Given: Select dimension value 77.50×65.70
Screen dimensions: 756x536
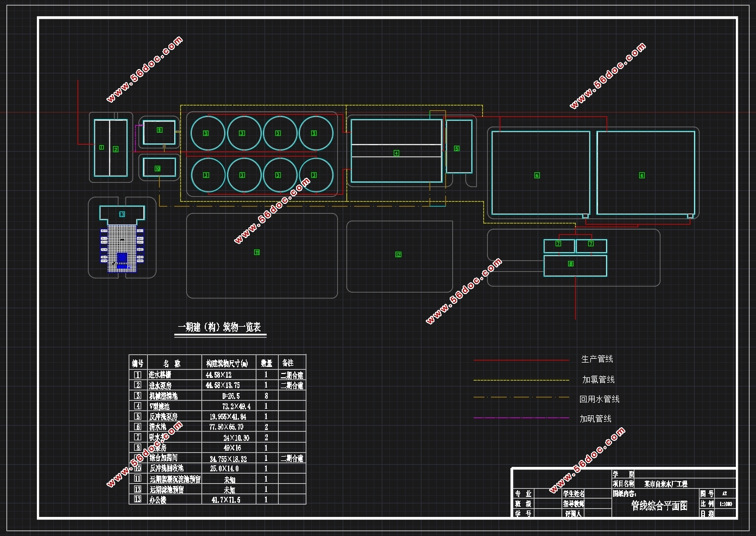Looking at the screenshot, I should click(226, 427).
